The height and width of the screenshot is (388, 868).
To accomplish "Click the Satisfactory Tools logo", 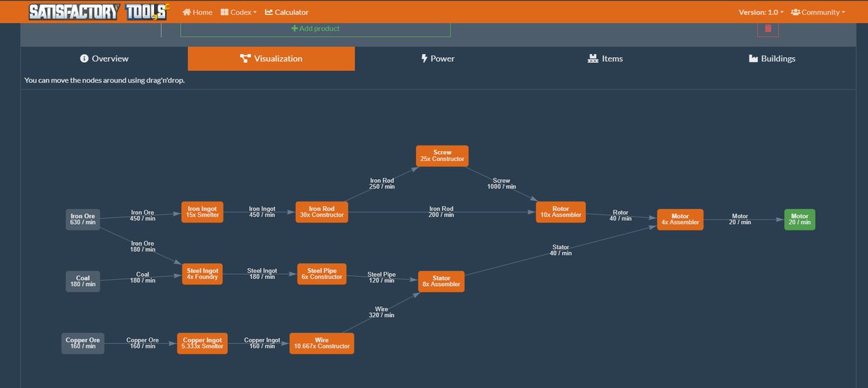I will (99, 12).
